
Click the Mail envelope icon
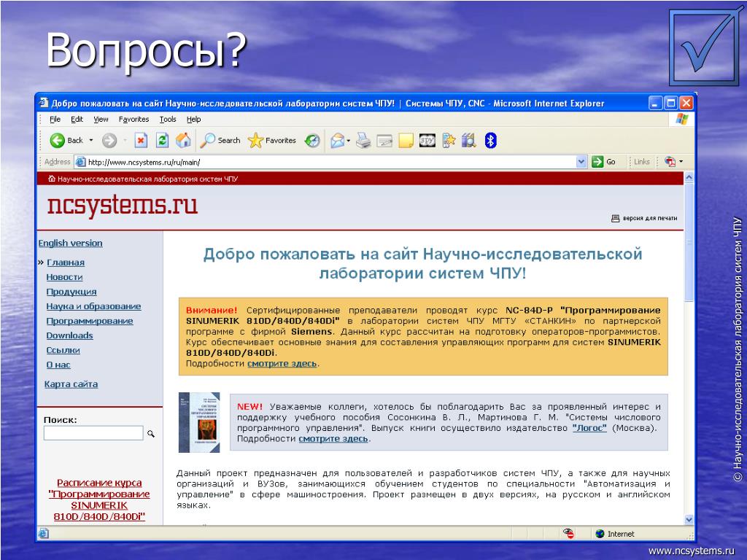[x=337, y=141]
